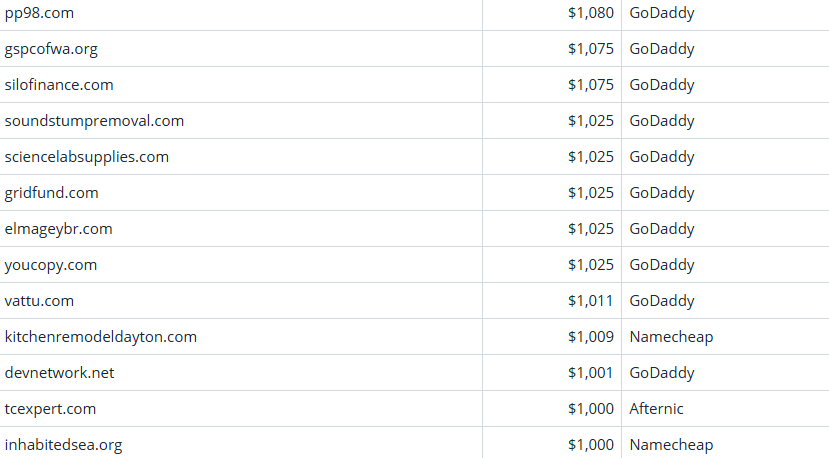
Task: Select the tcexpert.com domain
Action: 50,409
